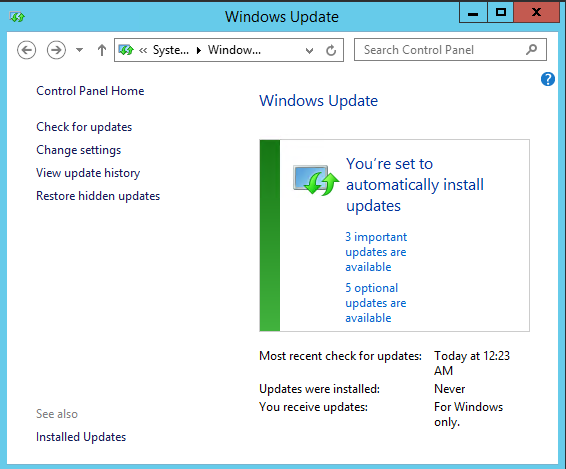Open 3 important updates are available
Viewport: 566px width, 469px height.
tap(376, 252)
